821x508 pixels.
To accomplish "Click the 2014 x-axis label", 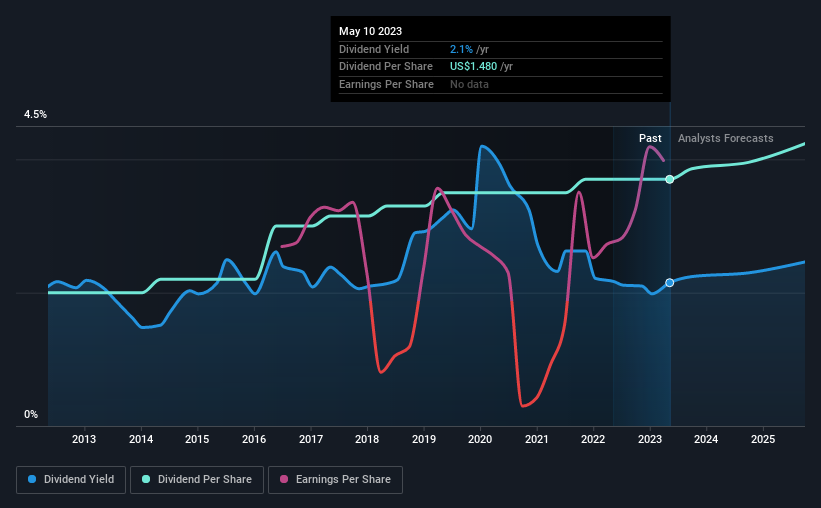I will (141, 439).
